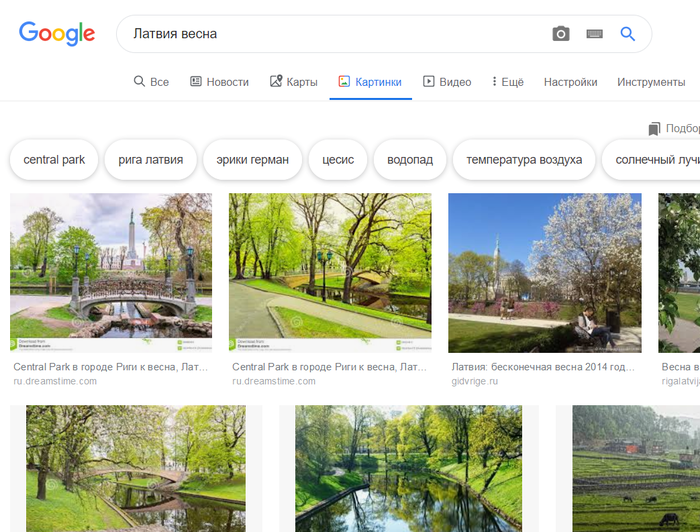Choose the 'водопад' filter chip
The height and width of the screenshot is (532, 700).
(x=410, y=160)
